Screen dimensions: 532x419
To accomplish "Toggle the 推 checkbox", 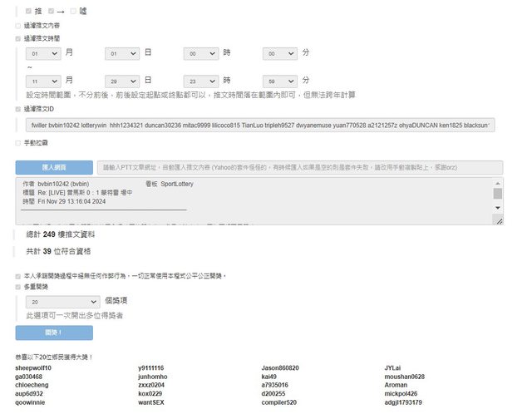I will point(29,12).
